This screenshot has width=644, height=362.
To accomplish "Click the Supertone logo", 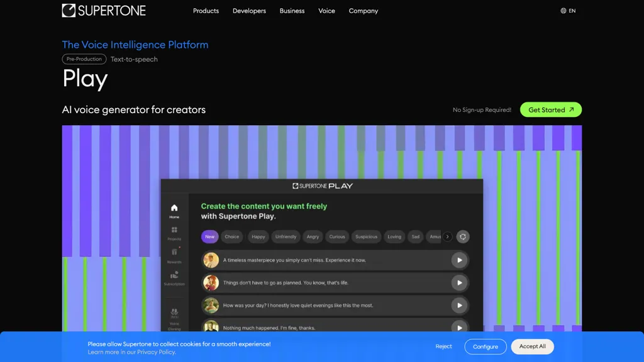I will pyautogui.click(x=103, y=10).
